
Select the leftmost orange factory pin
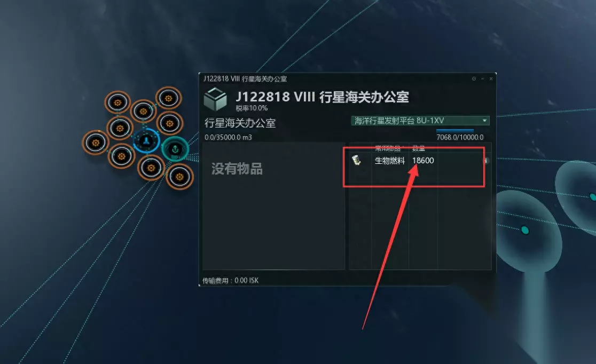(96, 143)
